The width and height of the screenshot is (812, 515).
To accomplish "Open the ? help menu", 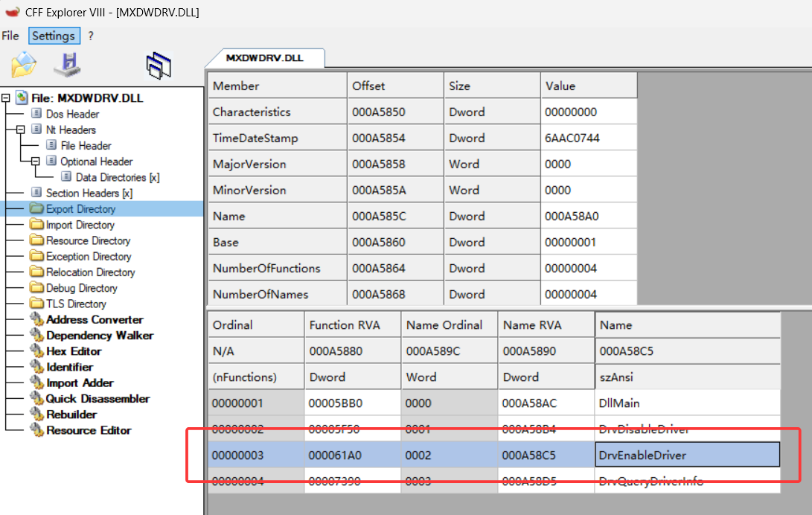I will pos(91,36).
